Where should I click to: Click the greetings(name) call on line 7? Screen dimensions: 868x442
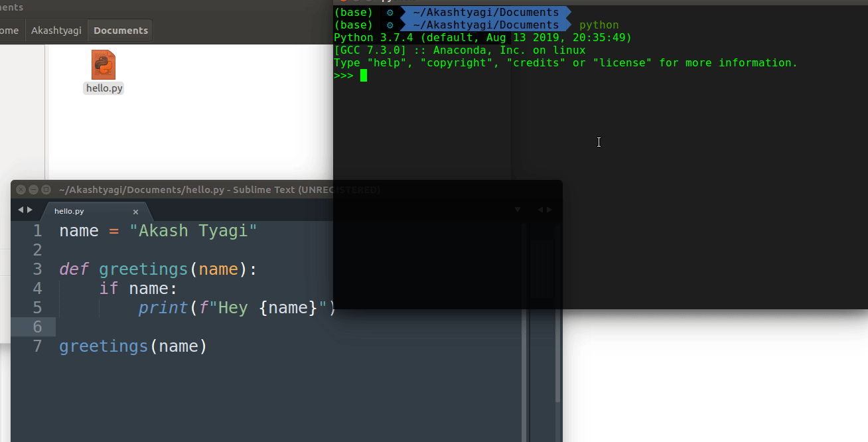pos(132,346)
